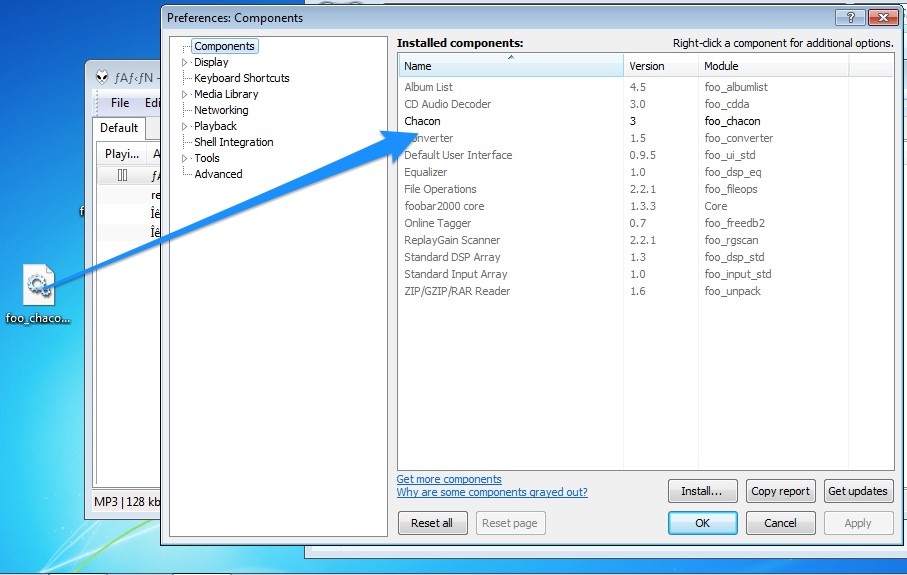
Task: Open the File menu in foobar2000 window
Action: tap(120, 103)
